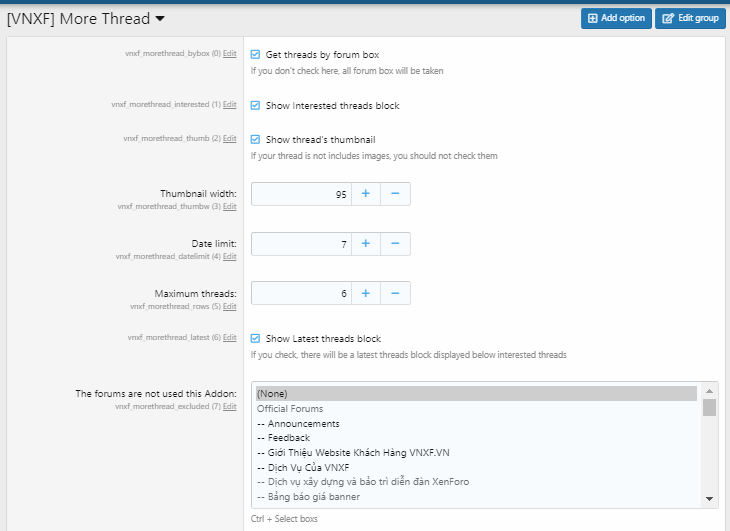Click the Add option button
This screenshot has height=531, width=730.
point(616,18)
